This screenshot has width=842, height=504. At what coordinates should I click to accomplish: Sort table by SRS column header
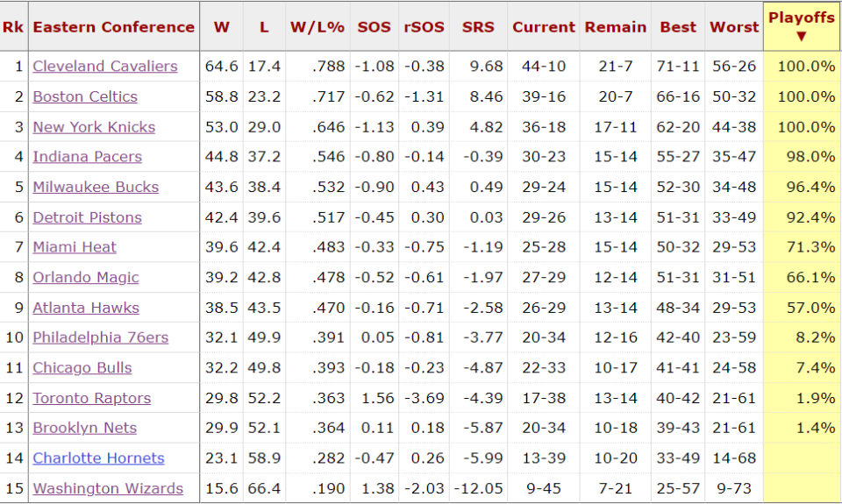(478, 27)
